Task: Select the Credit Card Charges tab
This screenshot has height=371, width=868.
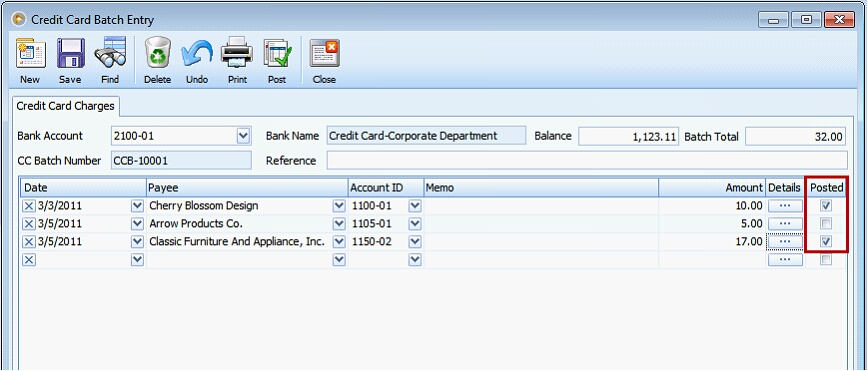Action: [x=65, y=106]
